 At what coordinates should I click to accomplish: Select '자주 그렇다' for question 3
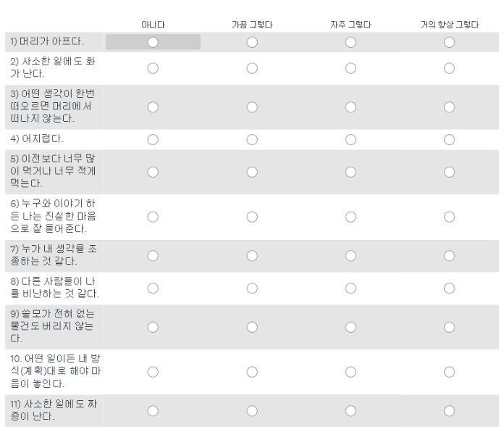coord(350,107)
